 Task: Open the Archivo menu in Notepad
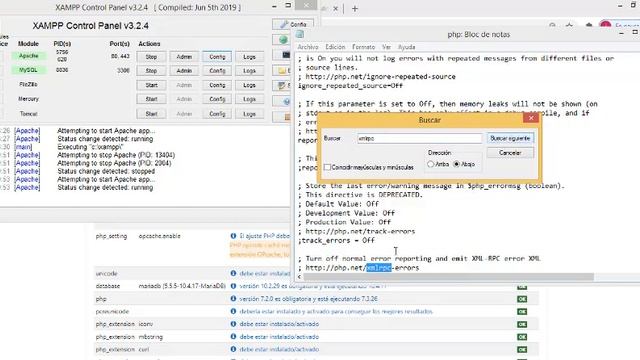coord(308,47)
